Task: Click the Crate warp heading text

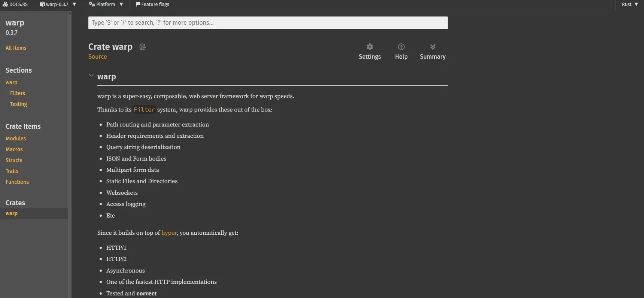Action: click(x=110, y=47)
